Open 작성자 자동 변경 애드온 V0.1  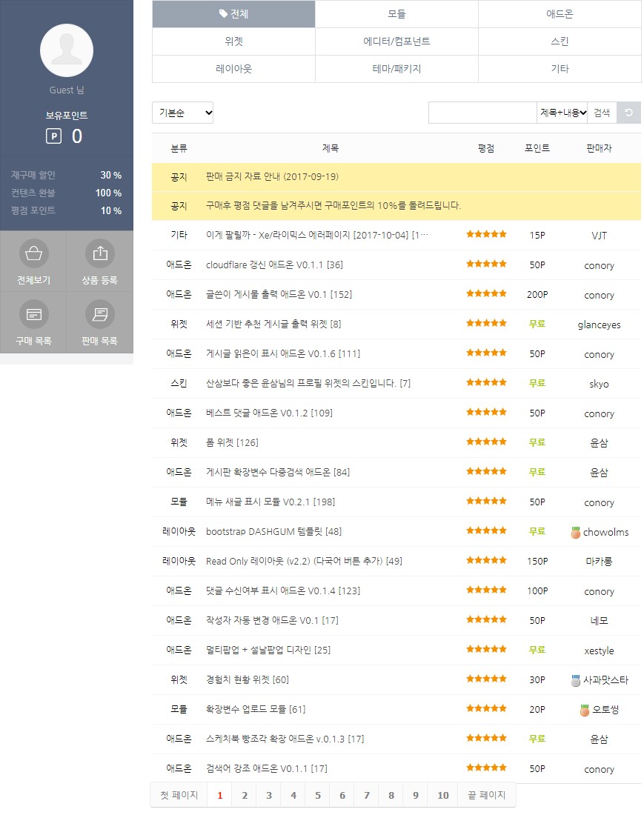point(272,620)
